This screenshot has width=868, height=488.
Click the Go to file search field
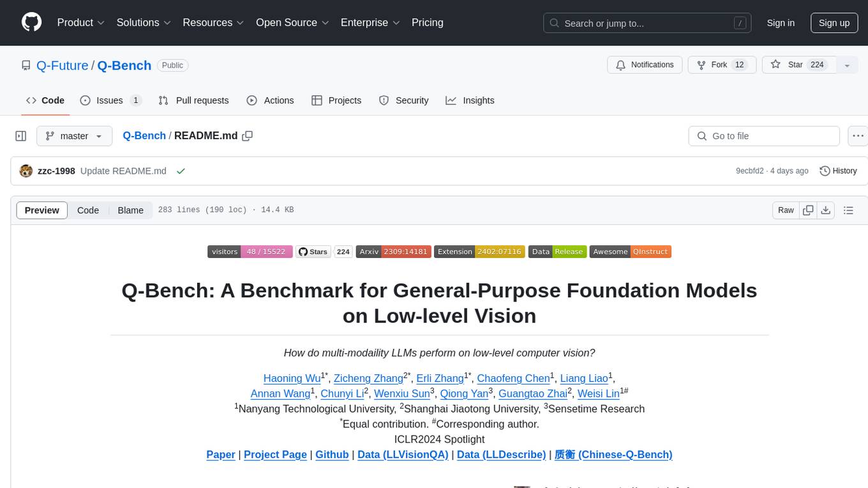(x=764, y=136)
